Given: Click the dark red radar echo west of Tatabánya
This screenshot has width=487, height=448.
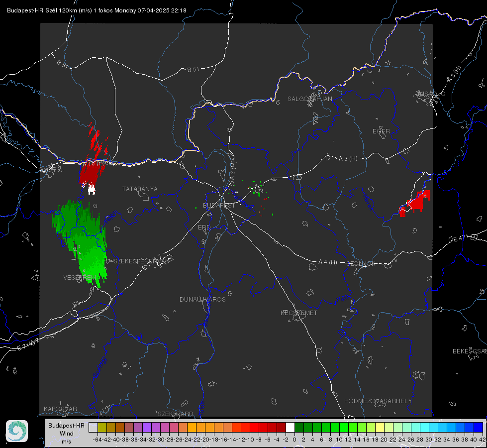Looking at the screenshot, I should pyautogui.click(x=92, y=173).
